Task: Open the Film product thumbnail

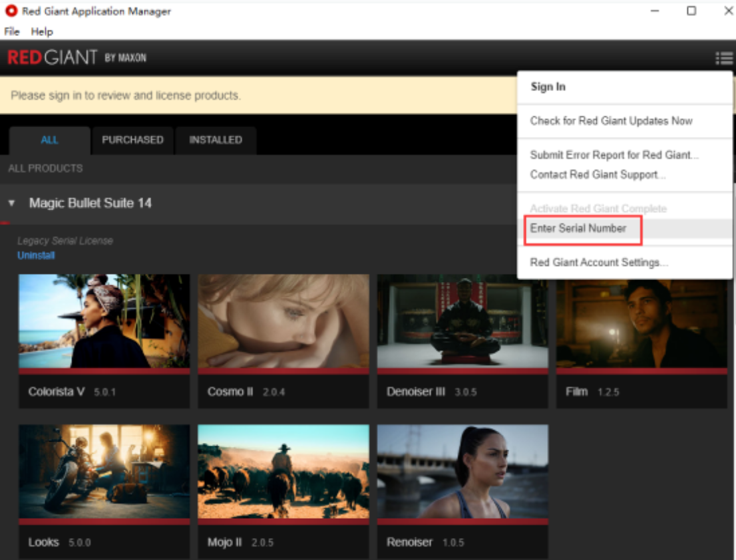Action: coord(642,324)
